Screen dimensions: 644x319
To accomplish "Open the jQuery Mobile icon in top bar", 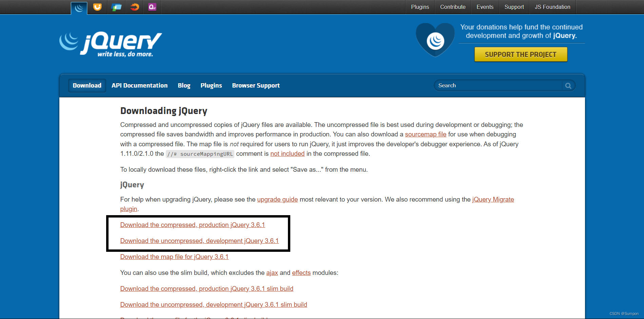I will pos(116,7).
